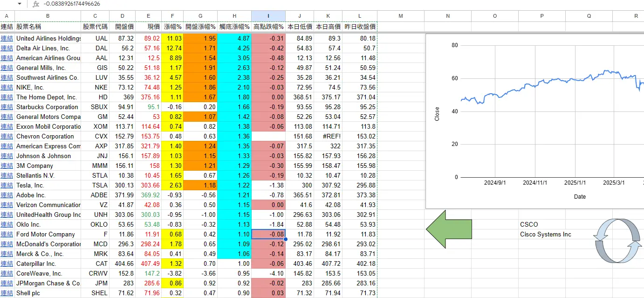The image size is (644, 298).
Task: Select the 11.03 yellow gain cell
Action: (x=172, y=38)
